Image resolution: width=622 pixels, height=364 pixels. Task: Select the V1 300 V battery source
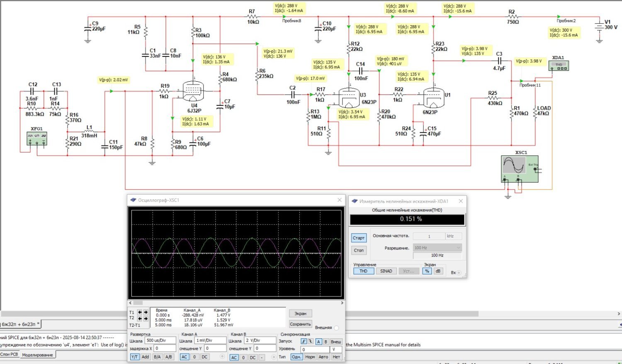[x=599, y=27]
